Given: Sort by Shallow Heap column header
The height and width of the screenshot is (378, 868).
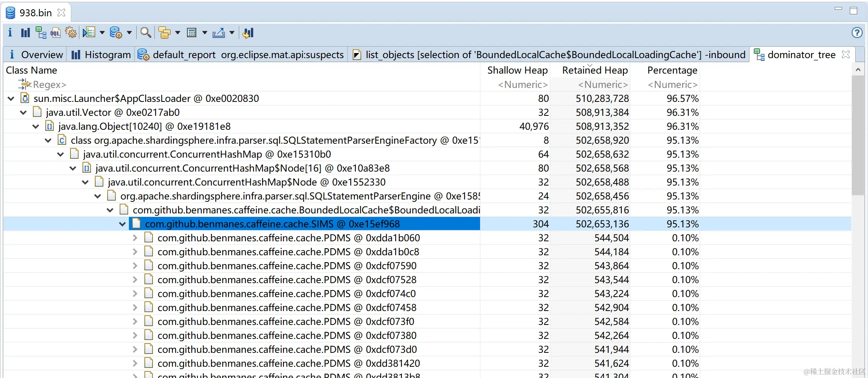Looking at the screenshot, I should click(517, 70).
